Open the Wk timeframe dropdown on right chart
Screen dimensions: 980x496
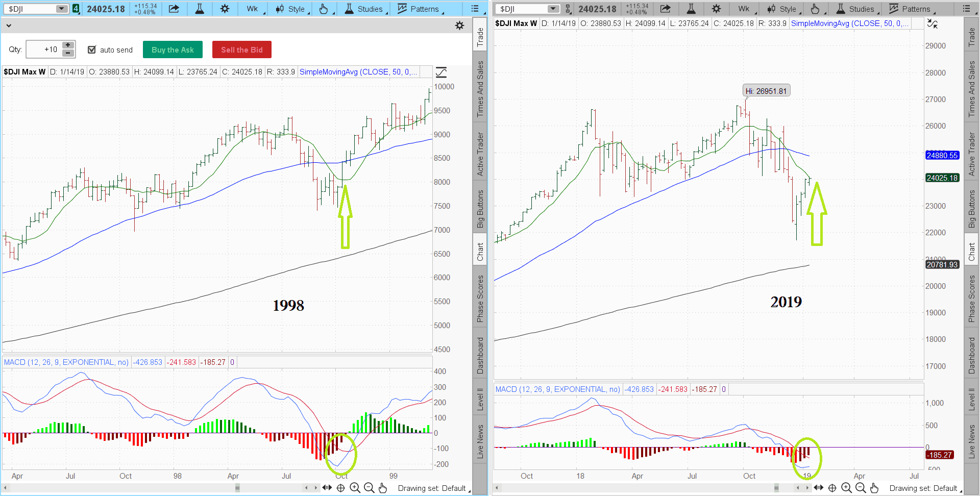pos(745,9)
